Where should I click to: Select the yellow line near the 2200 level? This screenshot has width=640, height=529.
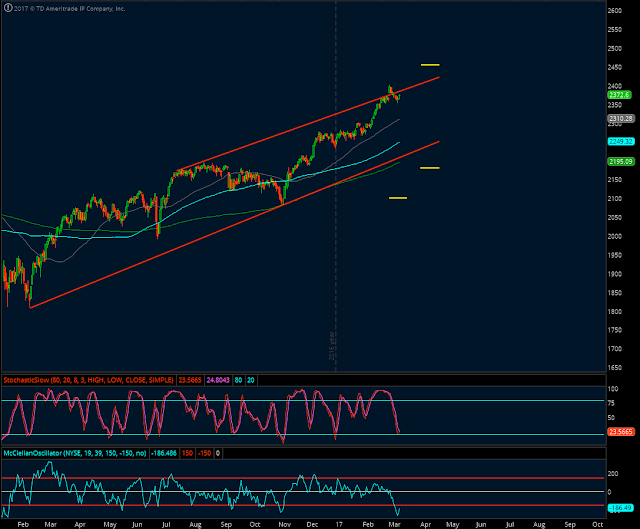coord(430,168)
